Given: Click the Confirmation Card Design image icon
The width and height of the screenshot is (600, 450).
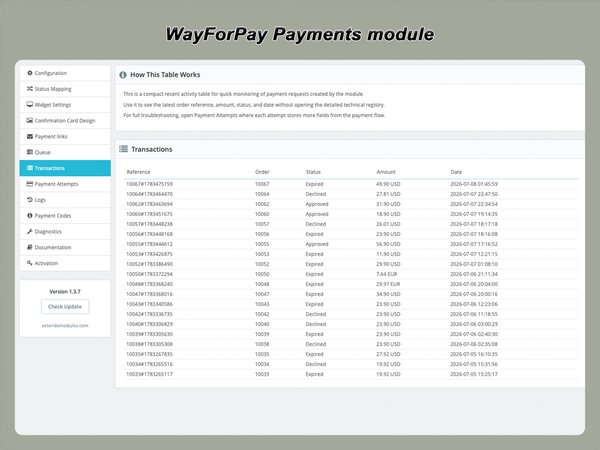Looking at the screenshot, I should pos(29,121).
